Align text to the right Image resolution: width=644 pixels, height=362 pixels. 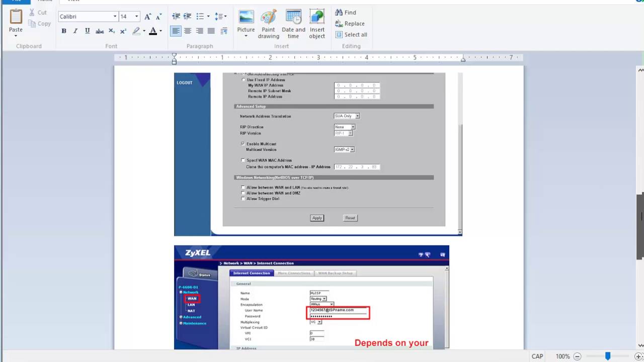click(x=199, y=31)
